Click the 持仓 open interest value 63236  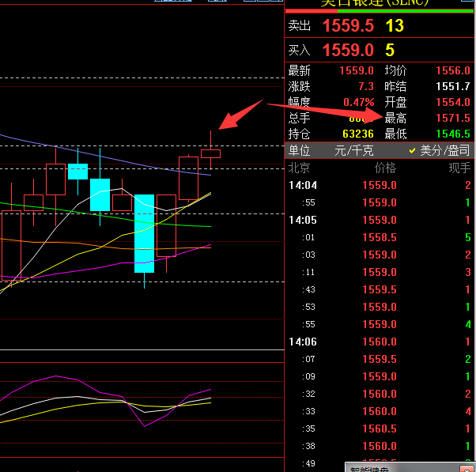357,134
